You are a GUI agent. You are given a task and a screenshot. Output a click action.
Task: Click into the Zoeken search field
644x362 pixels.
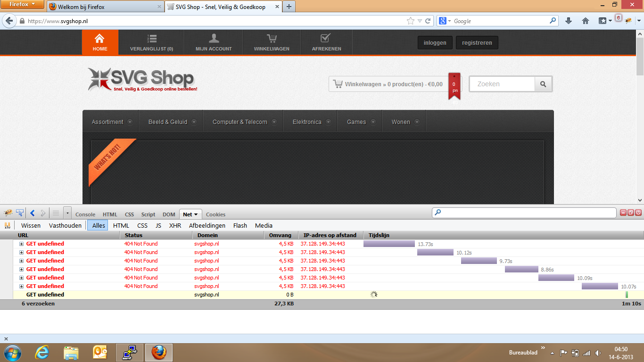502,84
